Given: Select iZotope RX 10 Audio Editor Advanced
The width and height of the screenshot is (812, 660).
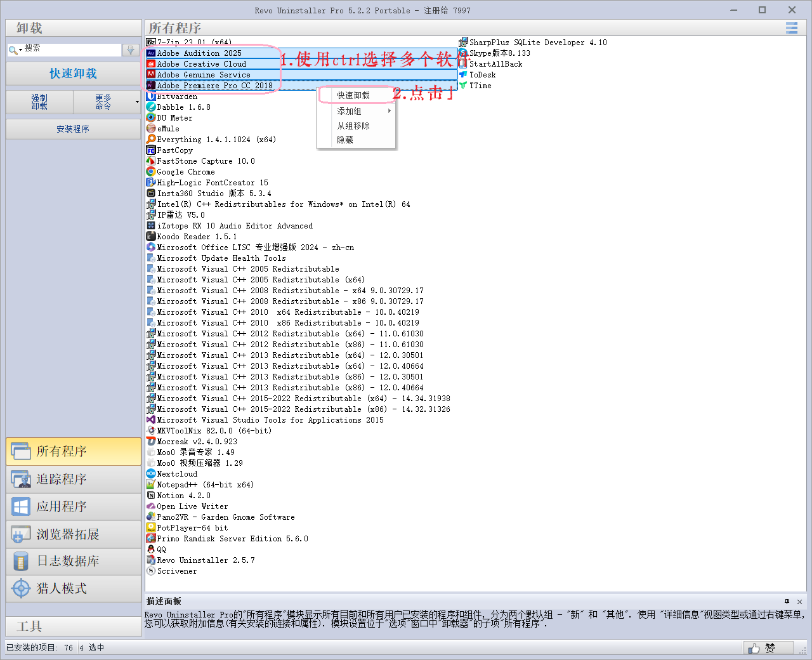Looking at the screenshot, I should pyautogui.click(x=230, y=226).
